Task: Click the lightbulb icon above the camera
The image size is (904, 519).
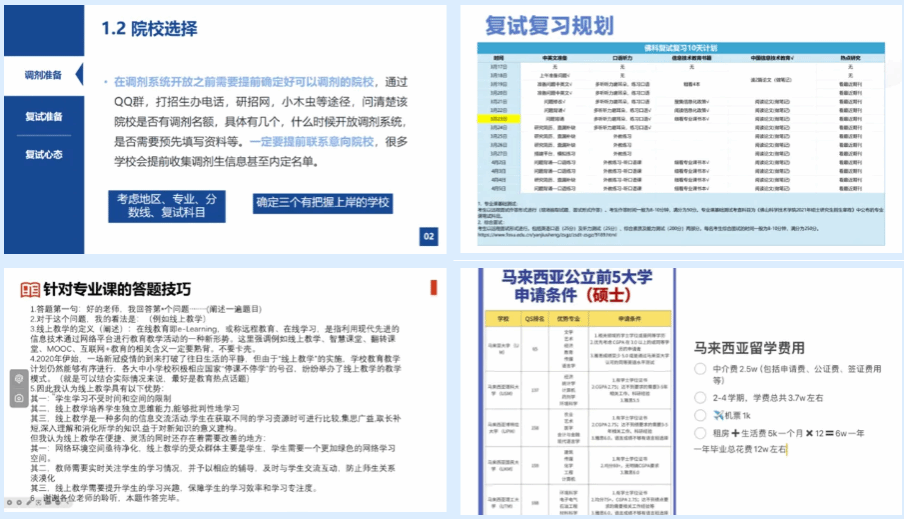Action: click(x=19, y=378)
